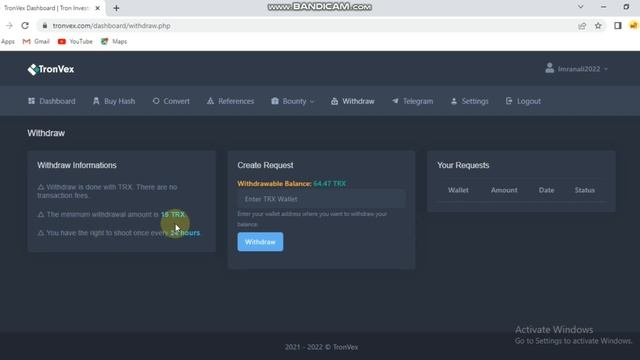Open the Telegram link in navbar
The height and width of the screenshot is (360, 640).
click(412, 101)
